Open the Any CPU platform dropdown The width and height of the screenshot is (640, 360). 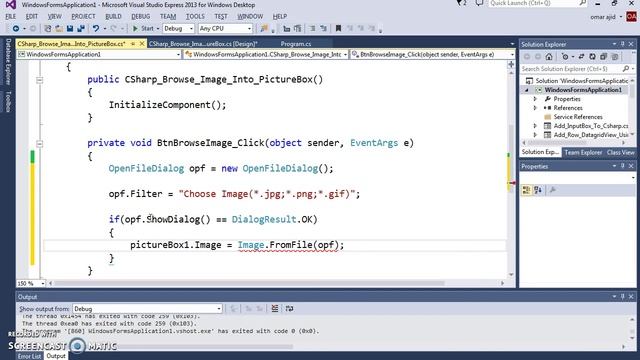pos(225,29)
